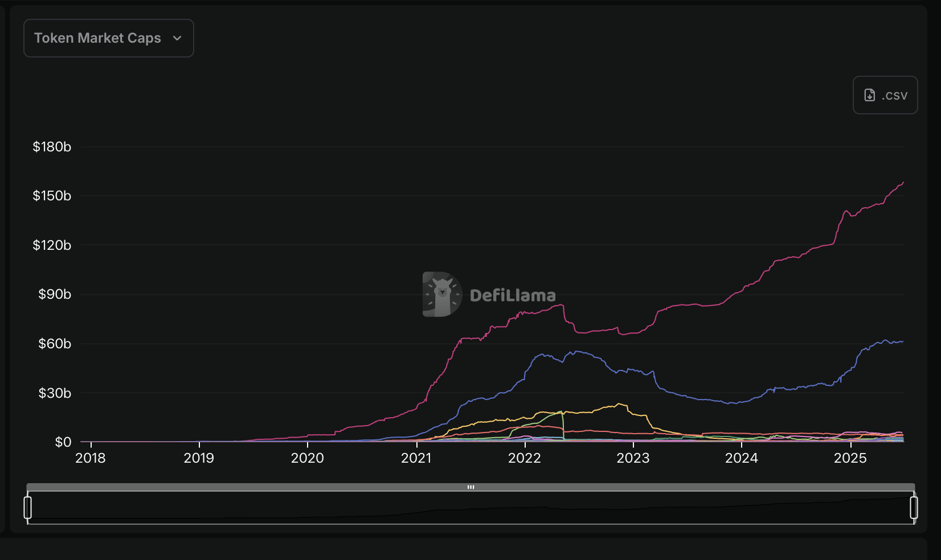Click the left handle of the time range slider
Image resolution: width=941 pixels, height=560 pixels.
pos(27,507)
